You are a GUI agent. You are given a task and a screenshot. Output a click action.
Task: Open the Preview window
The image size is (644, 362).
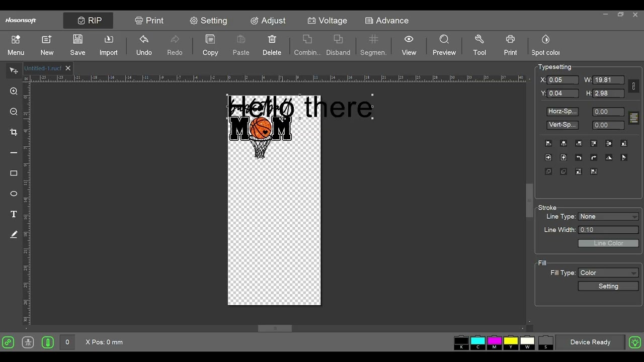[444, 45]
